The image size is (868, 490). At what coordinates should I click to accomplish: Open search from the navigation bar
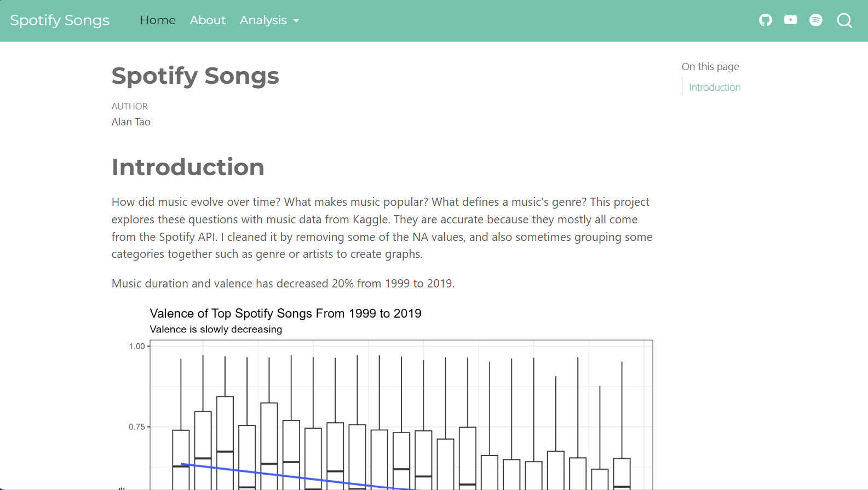pos(844,21)
